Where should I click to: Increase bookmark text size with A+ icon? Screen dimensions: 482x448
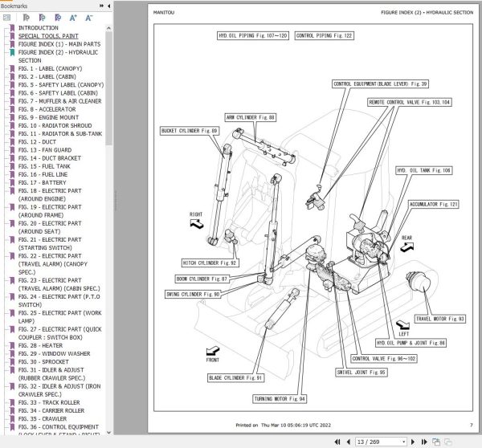(73, 18)
